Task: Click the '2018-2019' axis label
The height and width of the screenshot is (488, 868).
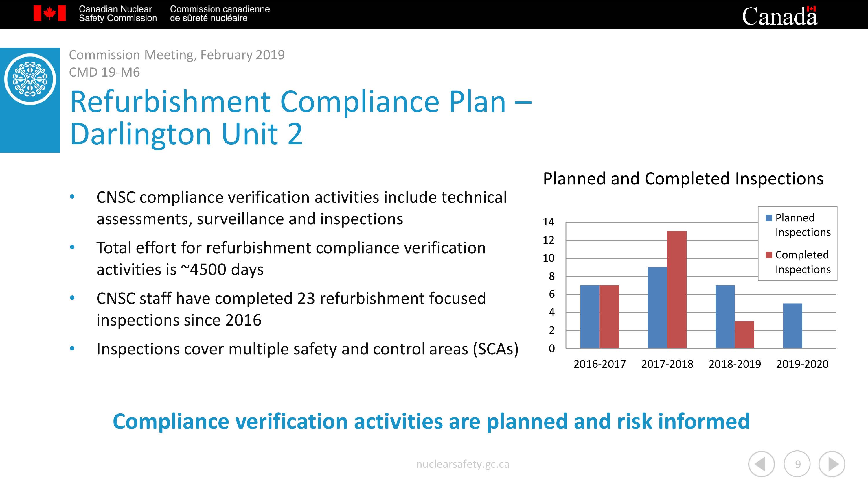Action: point(735,364)
